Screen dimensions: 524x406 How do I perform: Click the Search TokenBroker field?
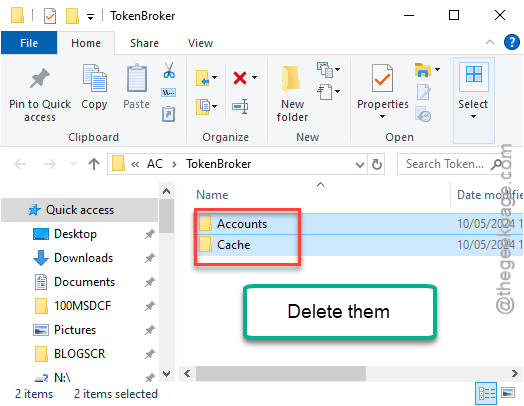446,164
